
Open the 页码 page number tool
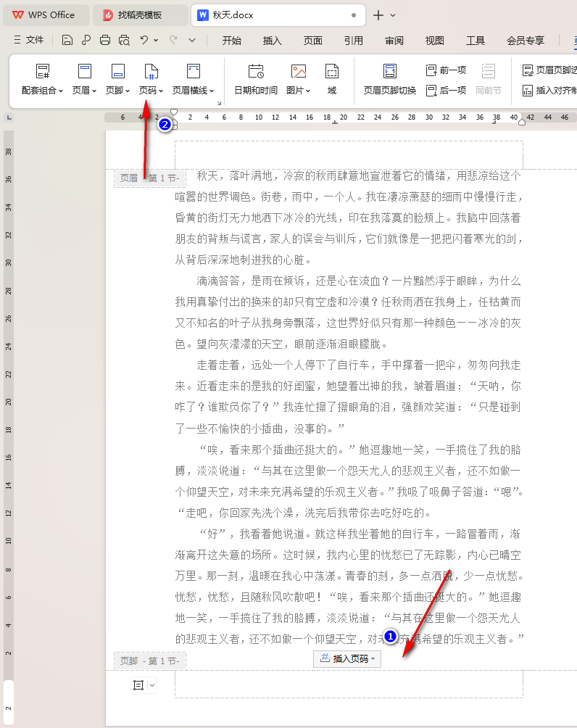pyautogui.click(x=151, y=79)
